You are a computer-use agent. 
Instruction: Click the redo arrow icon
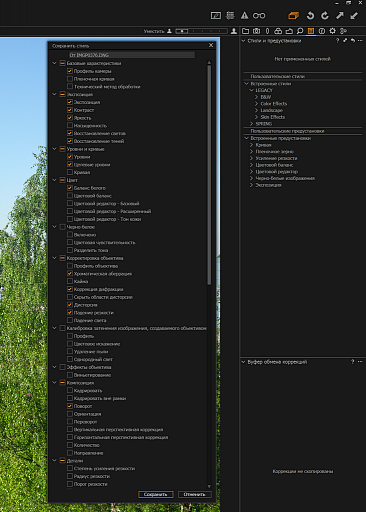(325, 15)
